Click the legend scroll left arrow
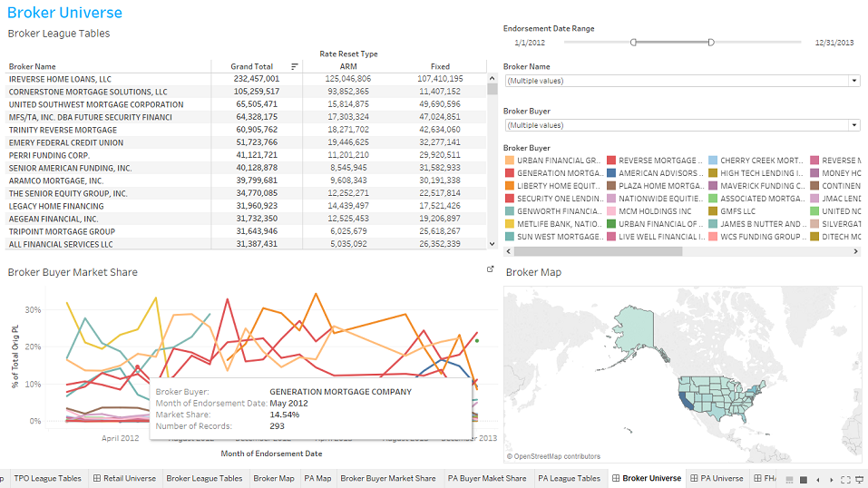The width and height of the screenshot is (868, 488). pos(509,251)
